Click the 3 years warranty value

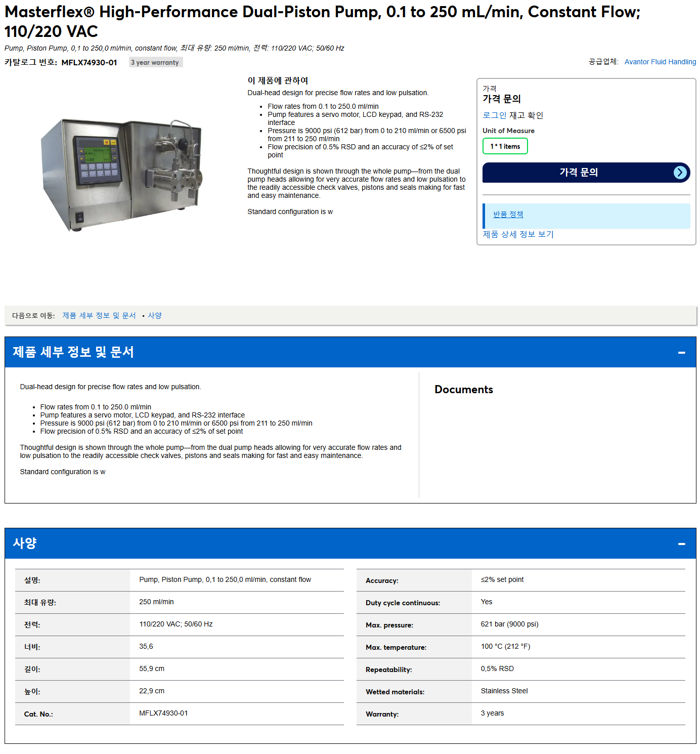pyautogui.click(x=492, y=713)
